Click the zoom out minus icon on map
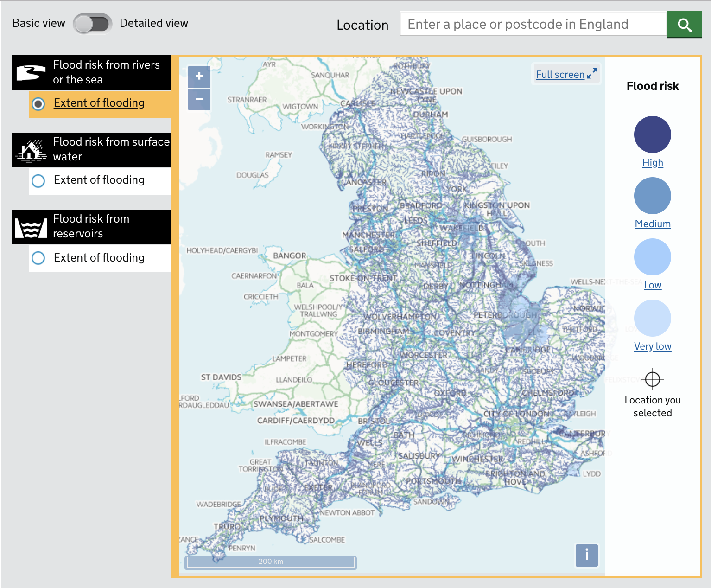 tap(199, 100)
